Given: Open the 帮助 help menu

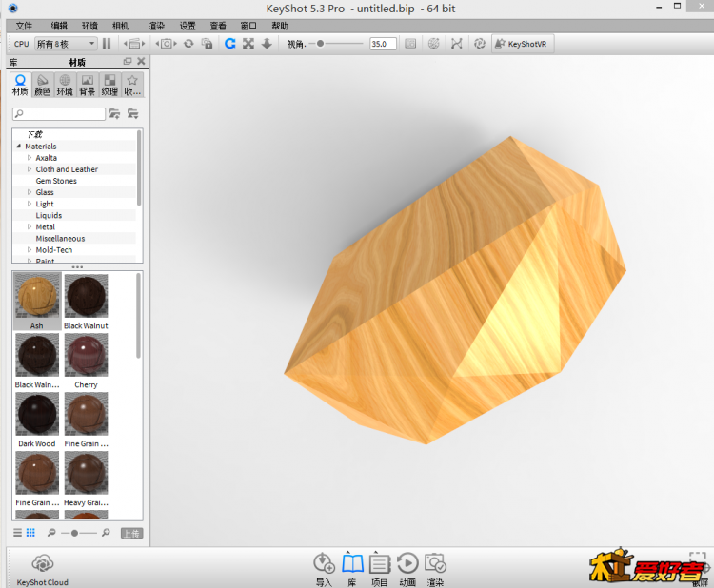Looking at the screenshot, I should point(280,26).
